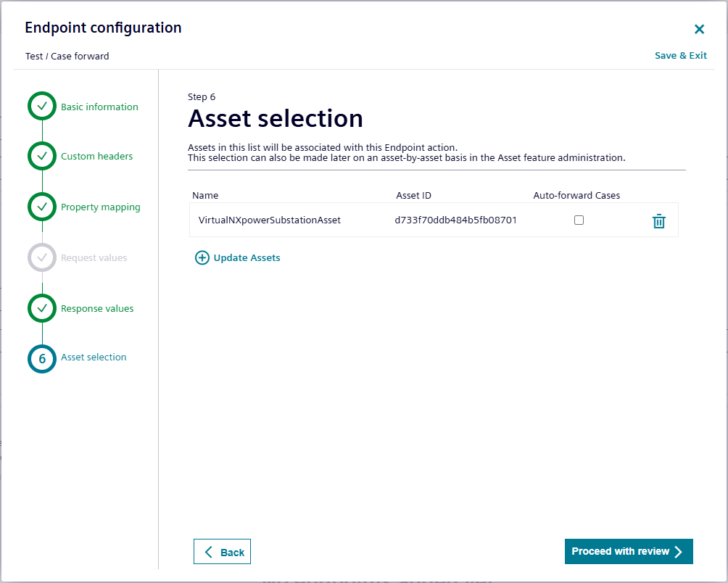This screenshot has height=583, width=728.
Task: Click the Custom headers checkmark circle
Action: pos(42,156)
